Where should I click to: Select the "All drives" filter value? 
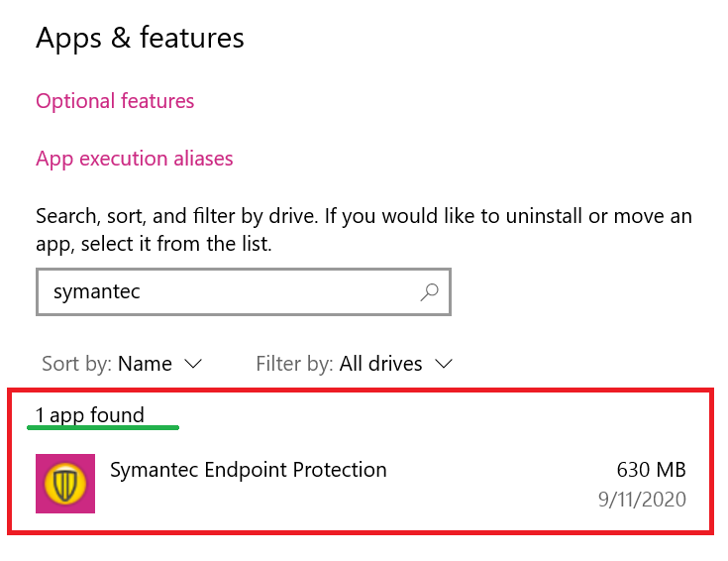point(380,364)
